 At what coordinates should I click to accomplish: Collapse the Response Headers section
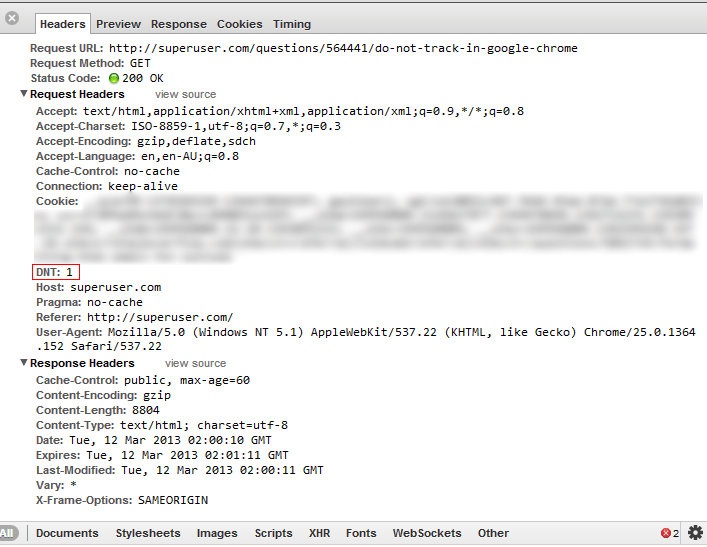click(x=23, y=363)
